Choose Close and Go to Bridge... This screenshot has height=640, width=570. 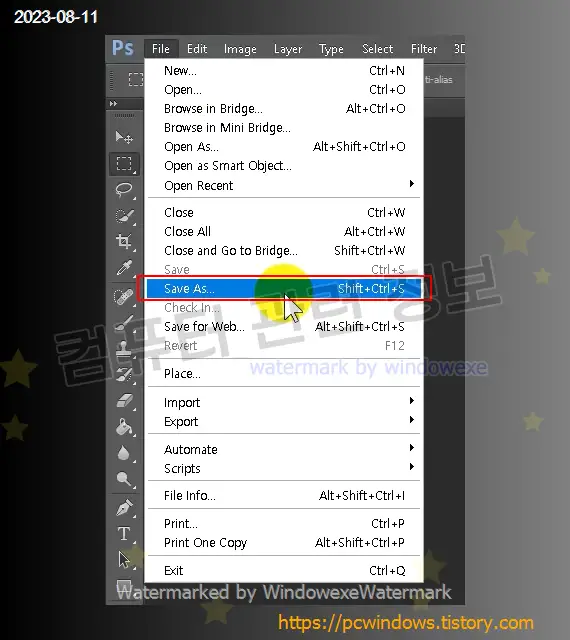pyautogui.click(x=284, y=250)
